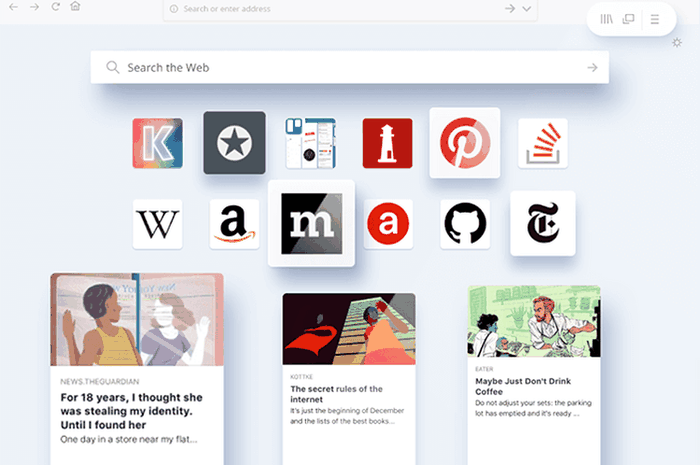Open the hamburger application menu

[x=655, y=19]
